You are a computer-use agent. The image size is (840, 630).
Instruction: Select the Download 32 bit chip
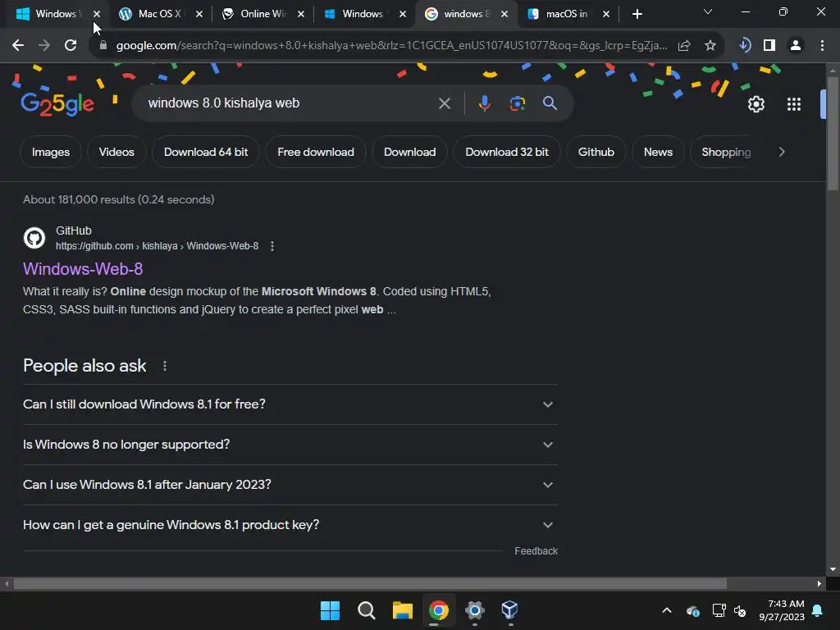click(x=507, y=152)
